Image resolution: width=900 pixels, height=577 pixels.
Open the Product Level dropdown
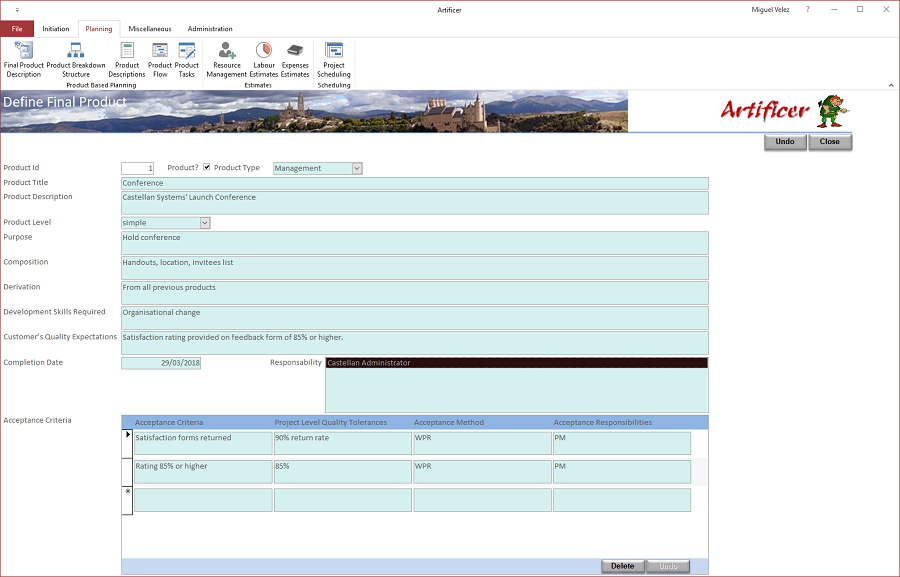(205, 223)
